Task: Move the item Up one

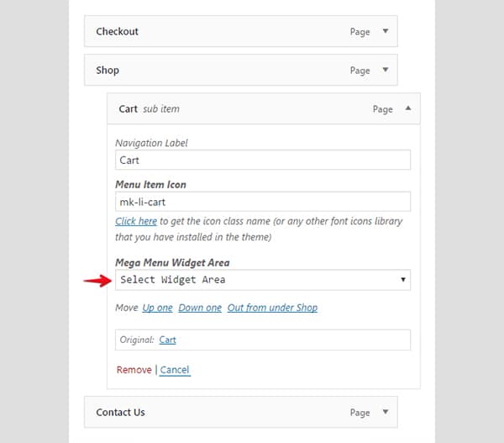Action: coord(158,308)
